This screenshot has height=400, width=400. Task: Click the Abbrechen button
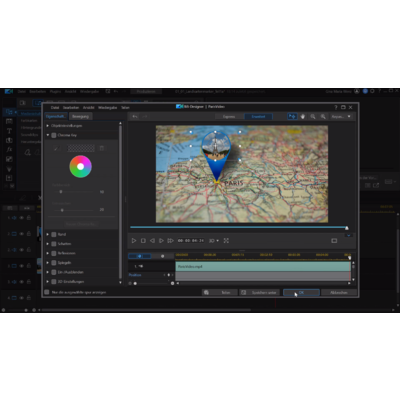pyautogui.click(x=339, y=292)
